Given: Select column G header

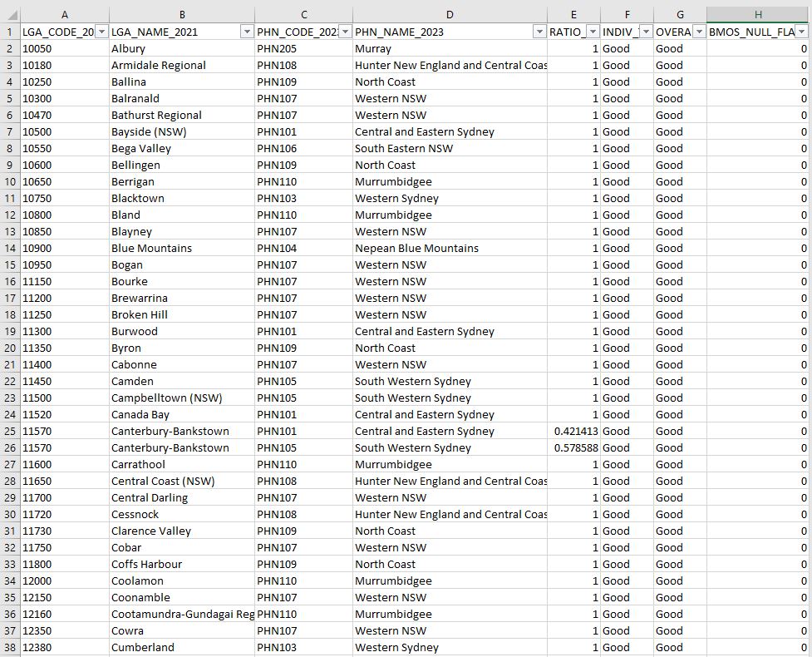Looking at the screenshot, I should click(680, 14).
